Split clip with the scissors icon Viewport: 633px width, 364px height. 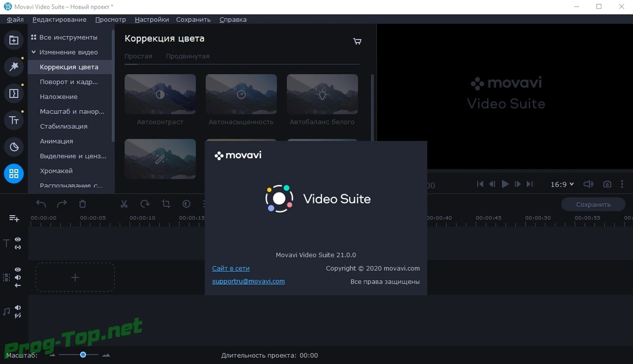click(x=124, y=204)
